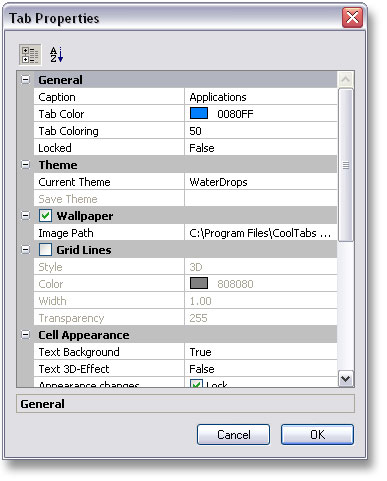The height and width of the screenshot is (481, 387).
Task: Click the Grid Color hex value 808080
Action: pos(235,284)
